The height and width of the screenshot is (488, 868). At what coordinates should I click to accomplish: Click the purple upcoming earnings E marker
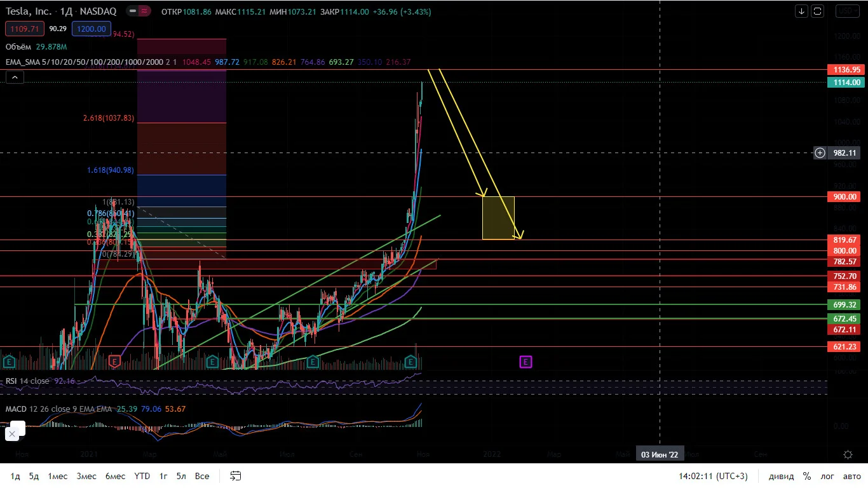526,362
